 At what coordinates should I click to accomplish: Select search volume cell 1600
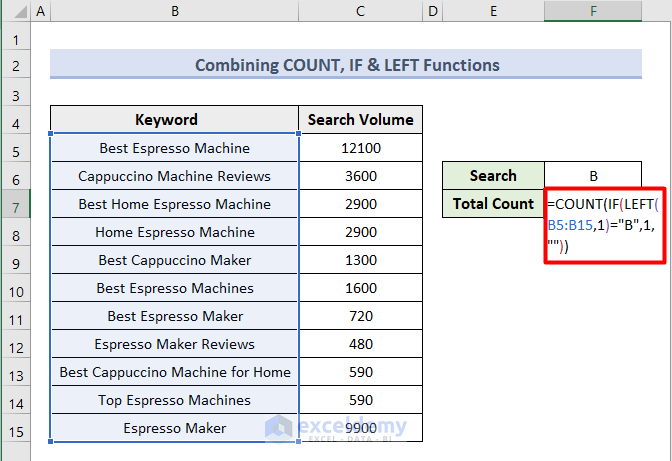pos(360,287)
